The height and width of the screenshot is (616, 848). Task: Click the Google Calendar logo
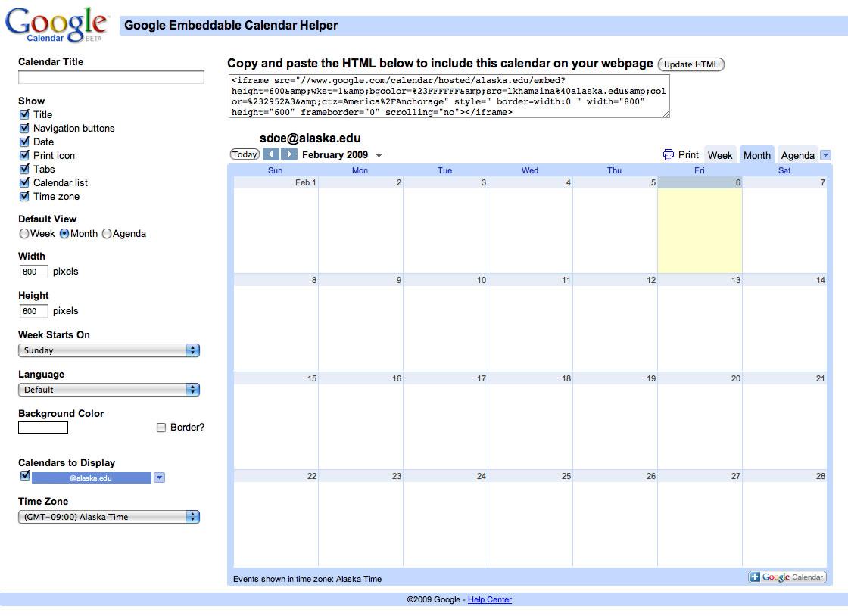pos(56,24)
